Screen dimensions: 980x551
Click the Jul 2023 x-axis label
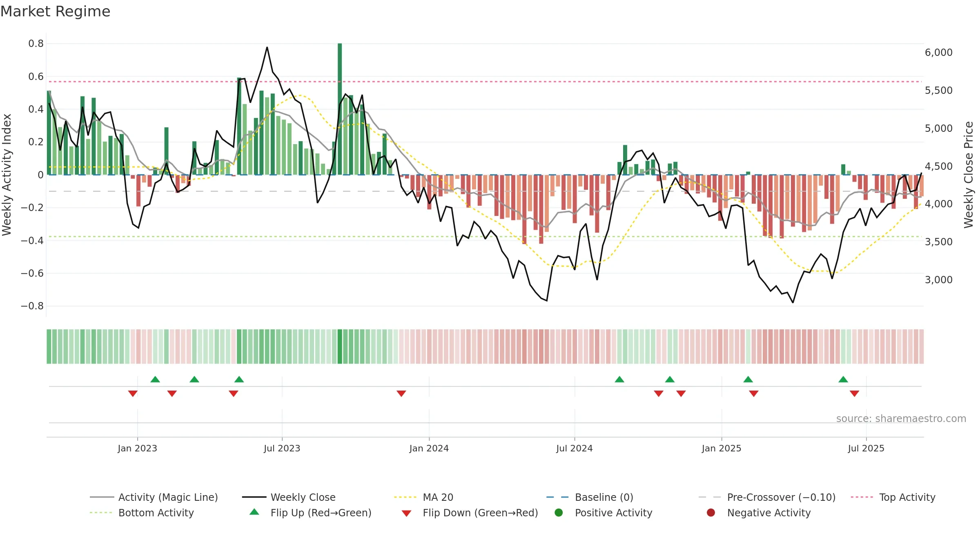click(282, 448)
